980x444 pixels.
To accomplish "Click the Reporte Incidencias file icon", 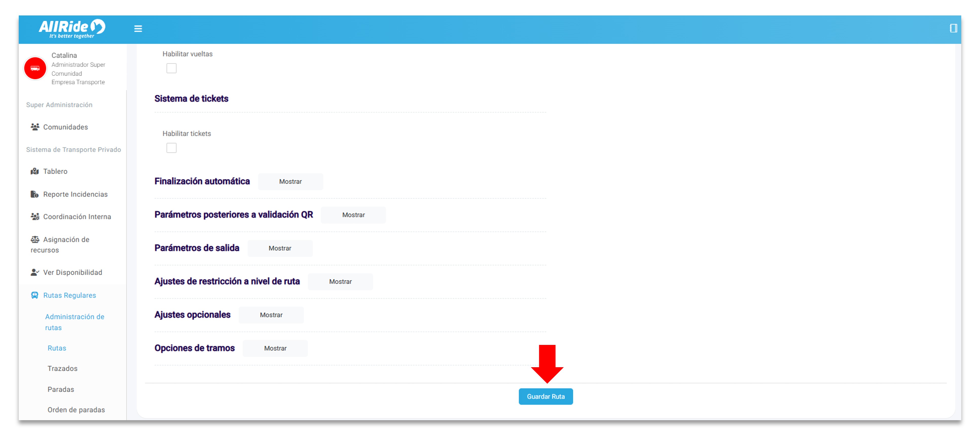I will tap(35, 194).
